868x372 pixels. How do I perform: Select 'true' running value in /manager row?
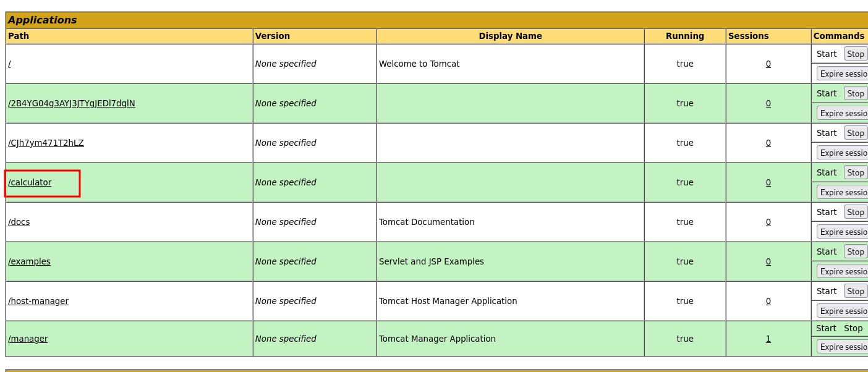click(685, 339)
